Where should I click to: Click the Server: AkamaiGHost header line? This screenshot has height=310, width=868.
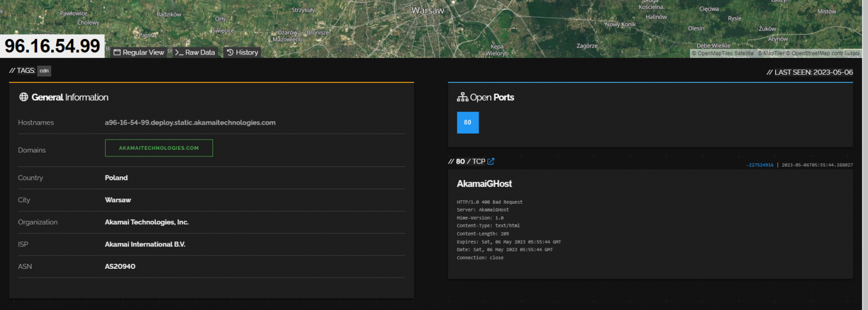click(483, 210)
